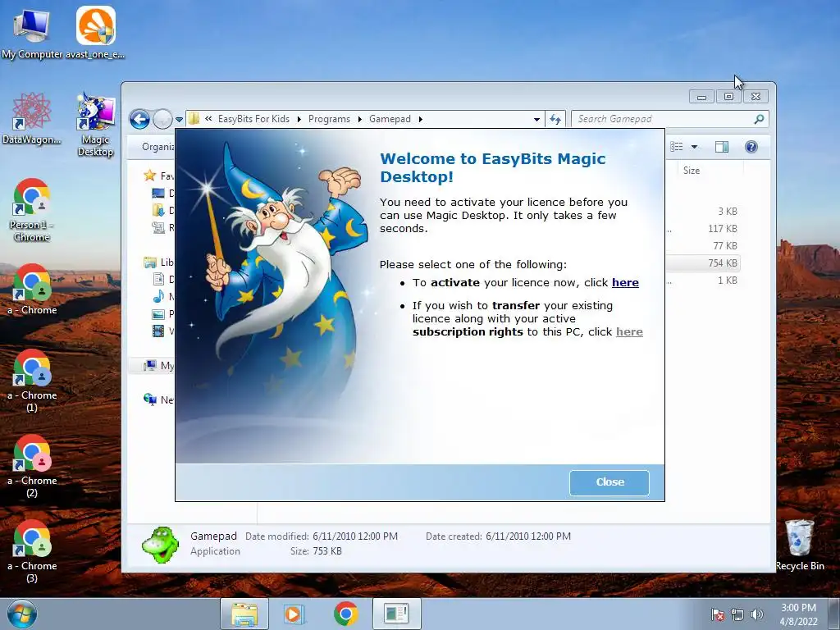Open the view options dropdown arrow
This screenshot has width=840, height=630.
point(694,147)
